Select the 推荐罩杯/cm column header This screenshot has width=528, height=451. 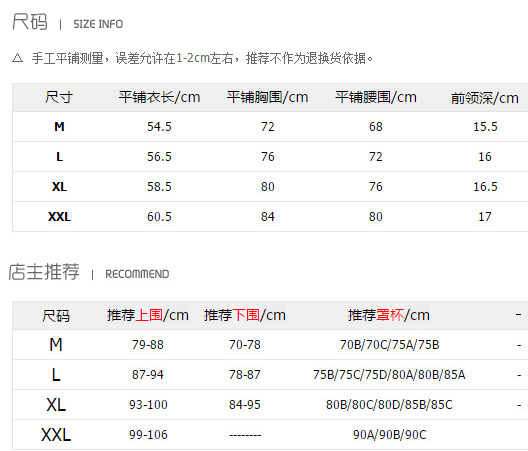pyautogui.click(x=389, y=315)
